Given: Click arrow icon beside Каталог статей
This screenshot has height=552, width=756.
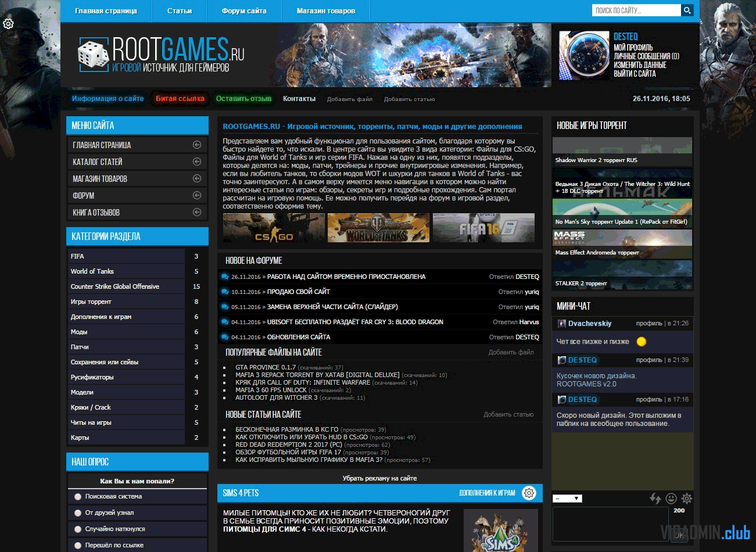Looking at the screenshot, I should (197, 162).
